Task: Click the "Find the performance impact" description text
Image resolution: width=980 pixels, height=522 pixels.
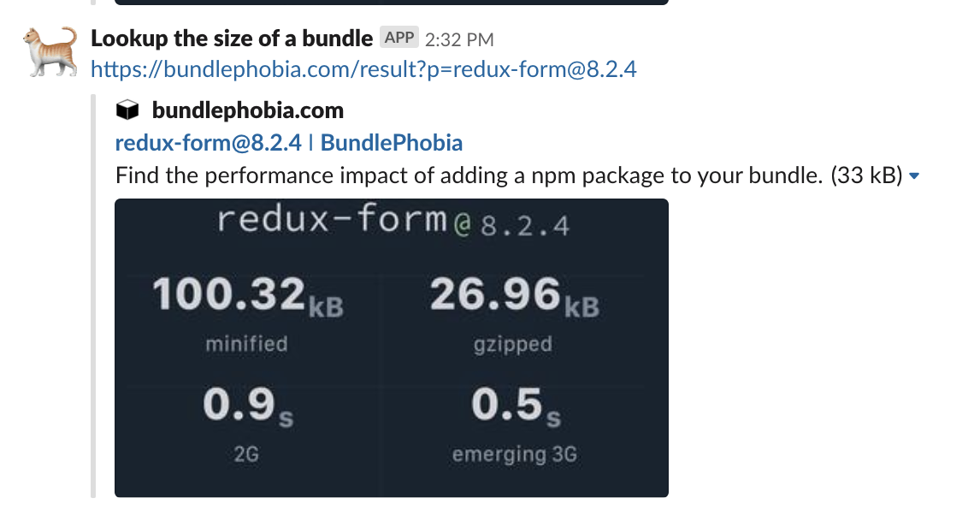Action: (x=470, y=176)
